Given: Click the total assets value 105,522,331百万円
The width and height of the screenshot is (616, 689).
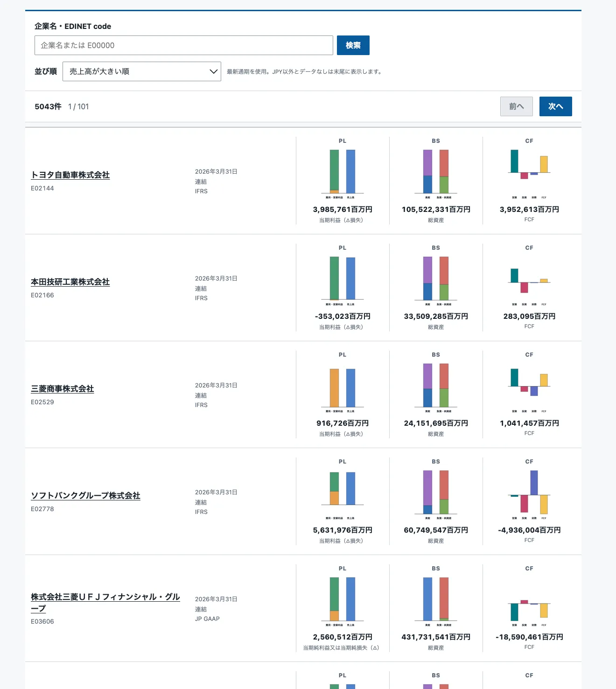Looking at the screenshot, I should pos(436,210).
